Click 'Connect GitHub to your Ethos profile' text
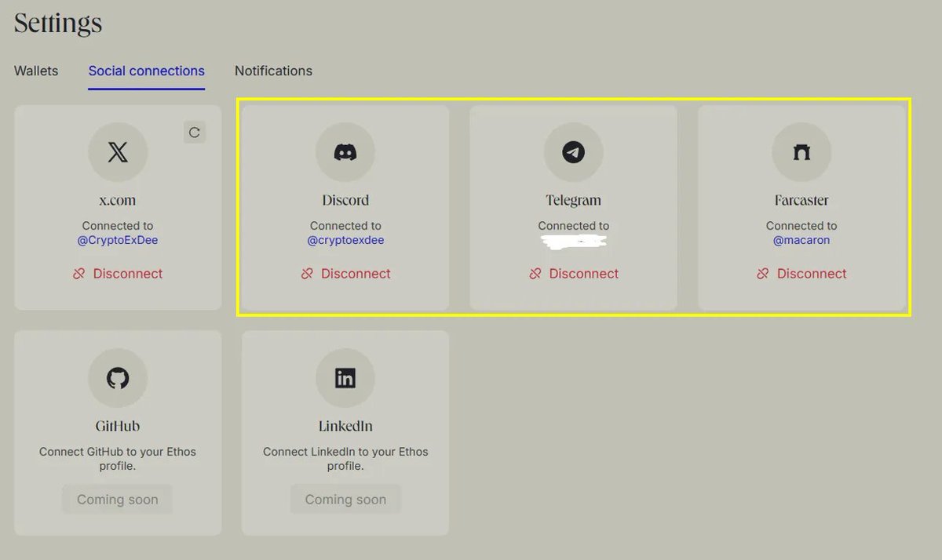Image resolution: width=942 pixels, height=560 pixels. [118, 459]
